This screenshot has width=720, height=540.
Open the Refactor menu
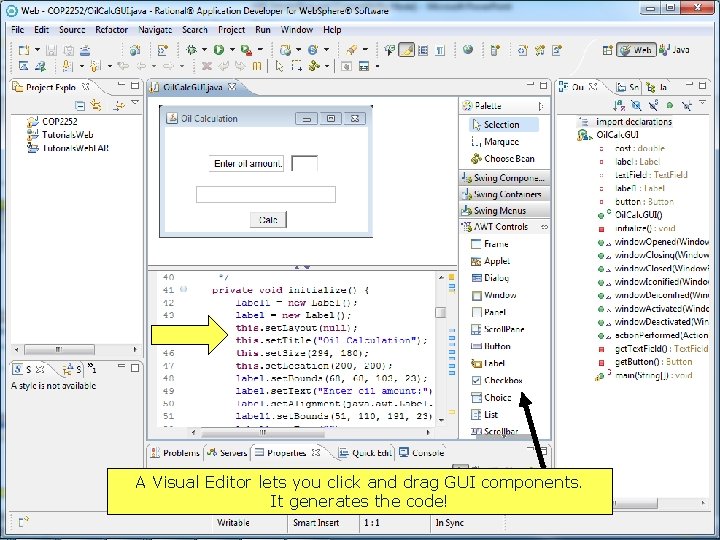[111, 30]
